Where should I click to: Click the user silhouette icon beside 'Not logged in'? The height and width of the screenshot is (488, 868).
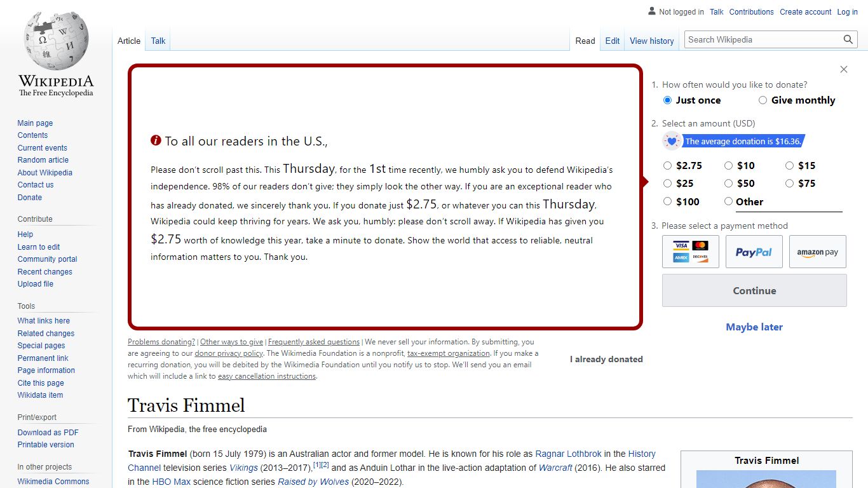point(652,11)
